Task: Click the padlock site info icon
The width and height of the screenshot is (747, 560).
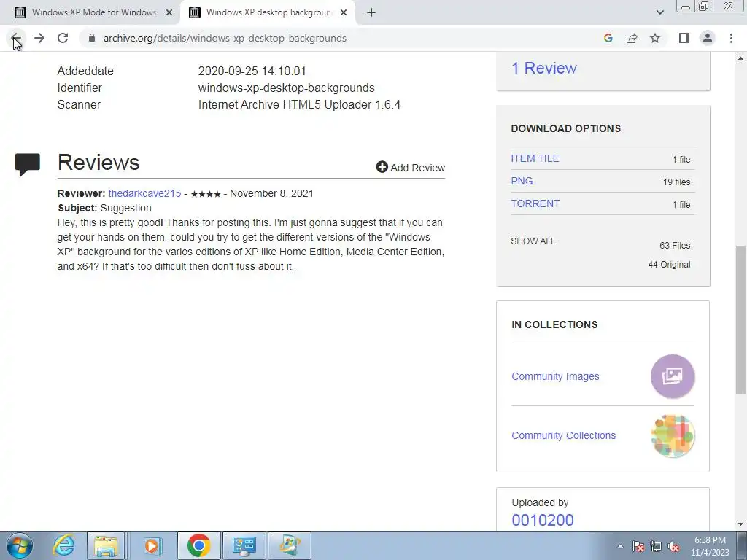Action: 92,38
